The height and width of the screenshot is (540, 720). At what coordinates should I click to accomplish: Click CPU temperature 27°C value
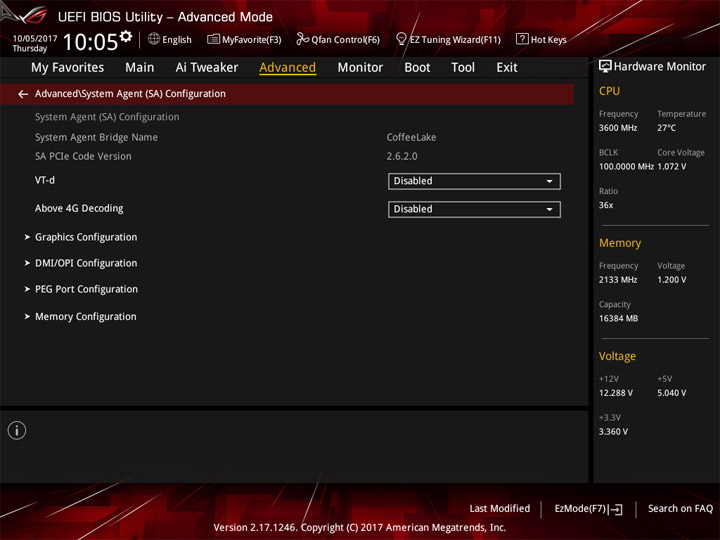click(x=666, y=128)
